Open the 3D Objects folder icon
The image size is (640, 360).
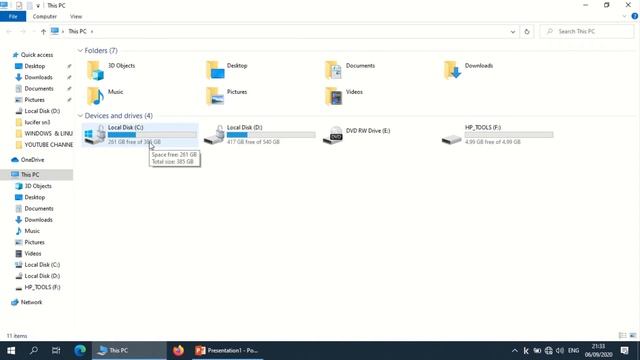click(x=96, y=70)
